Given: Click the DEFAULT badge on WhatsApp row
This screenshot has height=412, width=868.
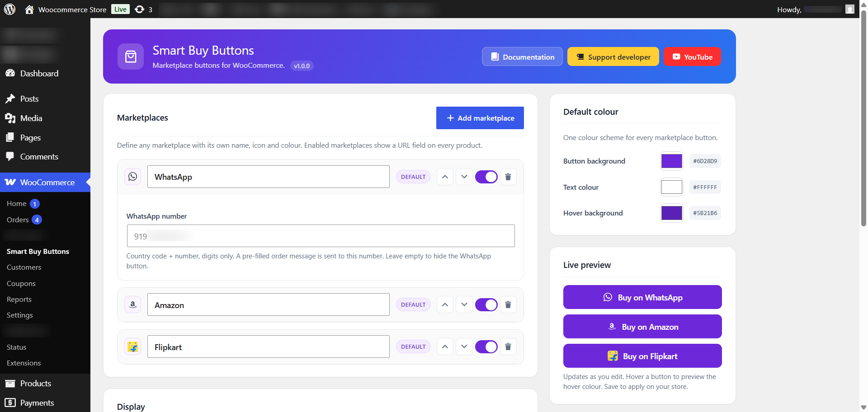Looking at the screenshot, I should point(413,177).
